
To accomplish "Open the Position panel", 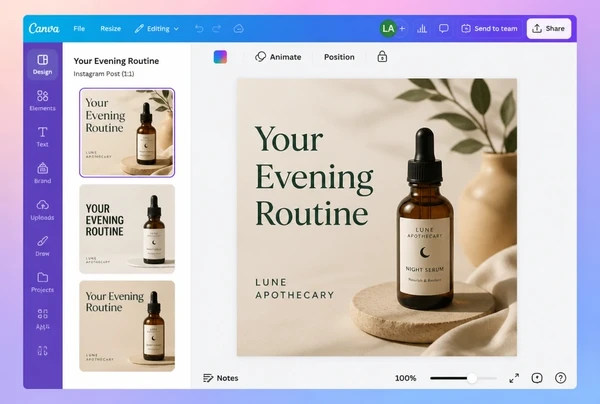I will 339,57.
